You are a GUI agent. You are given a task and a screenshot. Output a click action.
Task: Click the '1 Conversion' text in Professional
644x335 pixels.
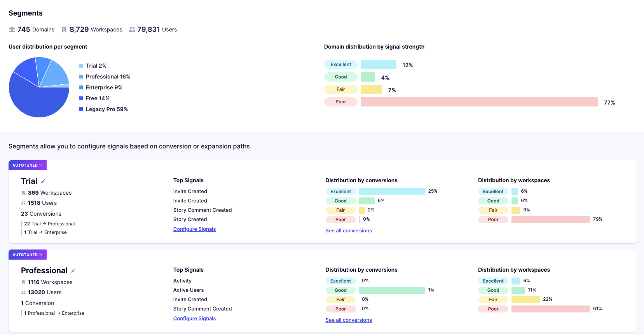38,303
